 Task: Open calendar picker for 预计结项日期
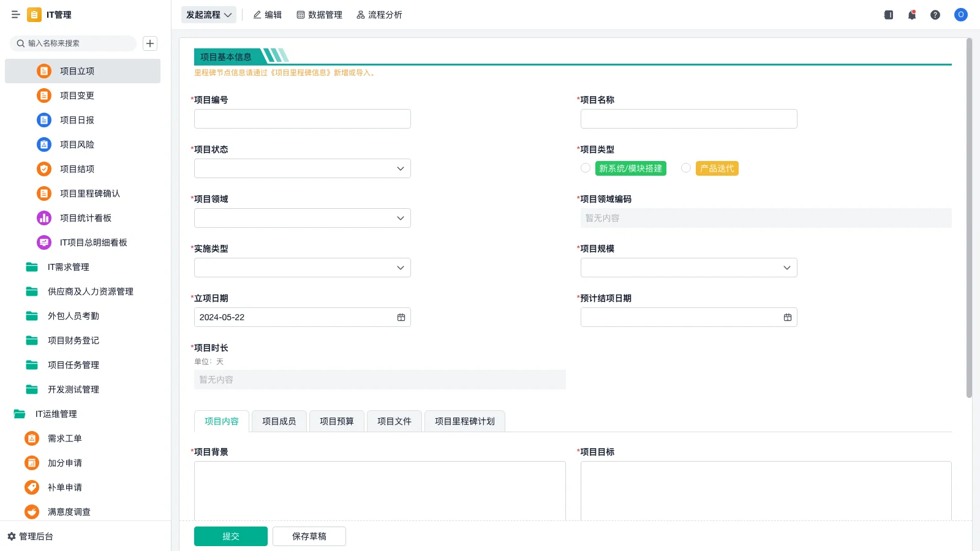(x=788, y=317)
